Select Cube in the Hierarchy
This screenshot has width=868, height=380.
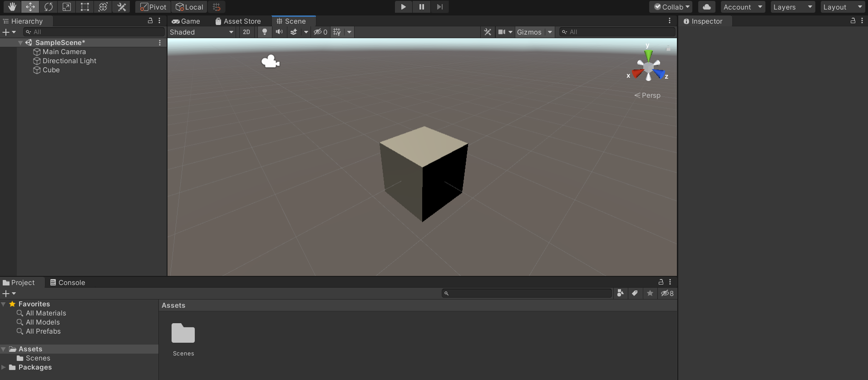(x=51, y=70)
